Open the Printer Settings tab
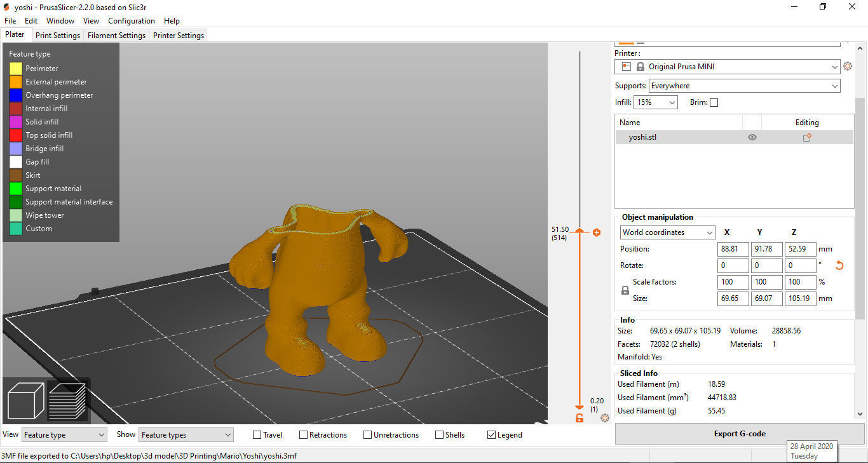The height and width of the screenshot is (463, 868). pos(179,36)
